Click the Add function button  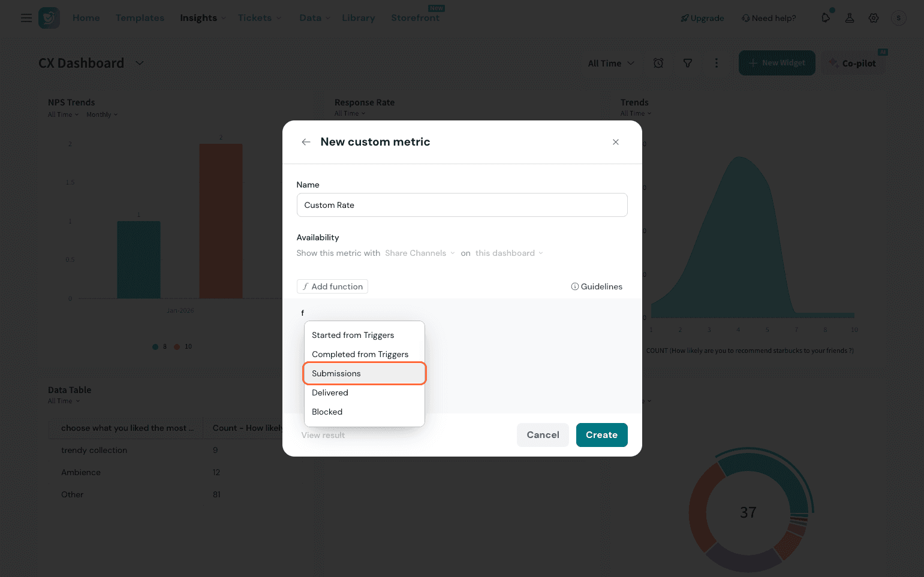pyautogui.click(x=332, y=286)
